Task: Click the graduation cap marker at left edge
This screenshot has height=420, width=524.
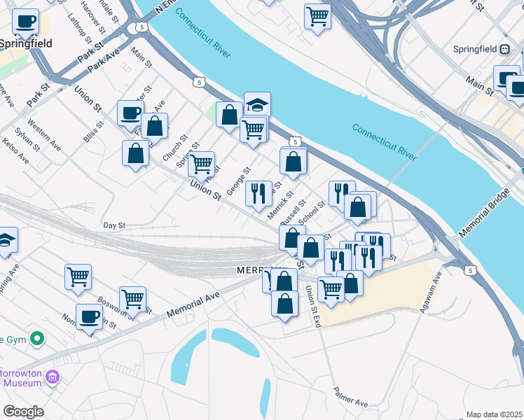Action: (x=6, y=239)
